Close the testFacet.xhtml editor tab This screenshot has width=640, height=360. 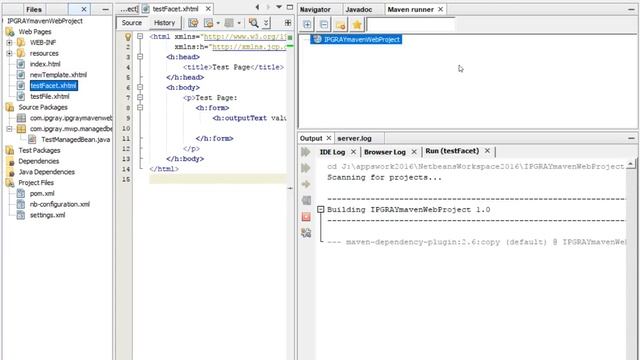pos(208,9)
